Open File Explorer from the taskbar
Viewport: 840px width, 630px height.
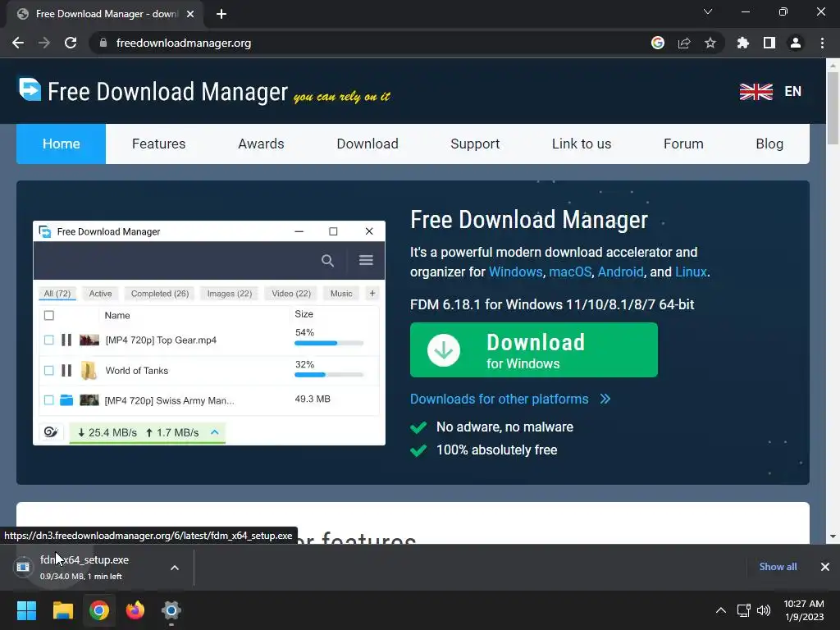coord(62,610)
